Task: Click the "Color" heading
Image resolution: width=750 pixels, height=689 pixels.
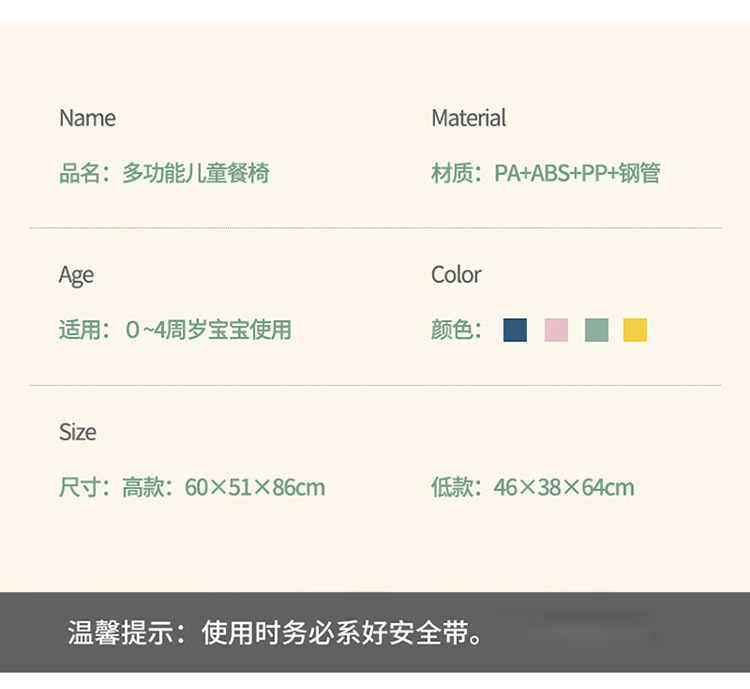Action: [x=456, y=275]
